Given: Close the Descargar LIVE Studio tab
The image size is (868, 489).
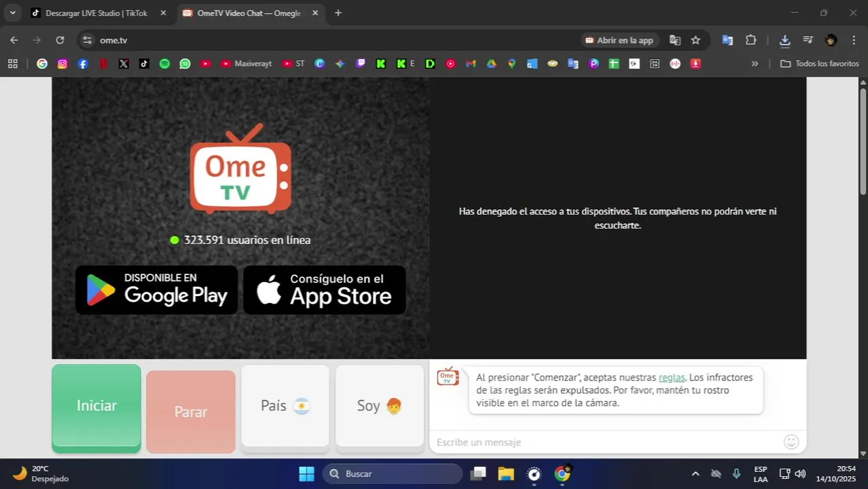Looking at the screenshot, I should (x=163, y=13).
